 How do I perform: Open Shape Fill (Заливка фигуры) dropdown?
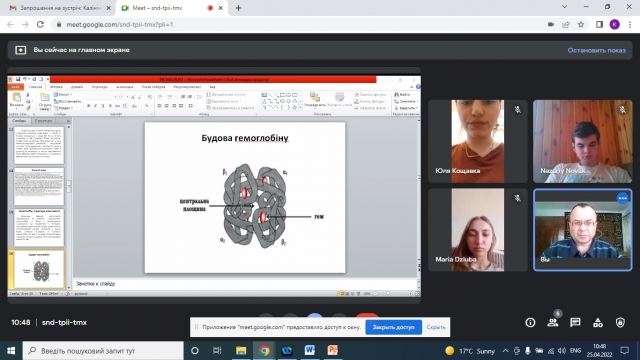click(x=371, y=95)
